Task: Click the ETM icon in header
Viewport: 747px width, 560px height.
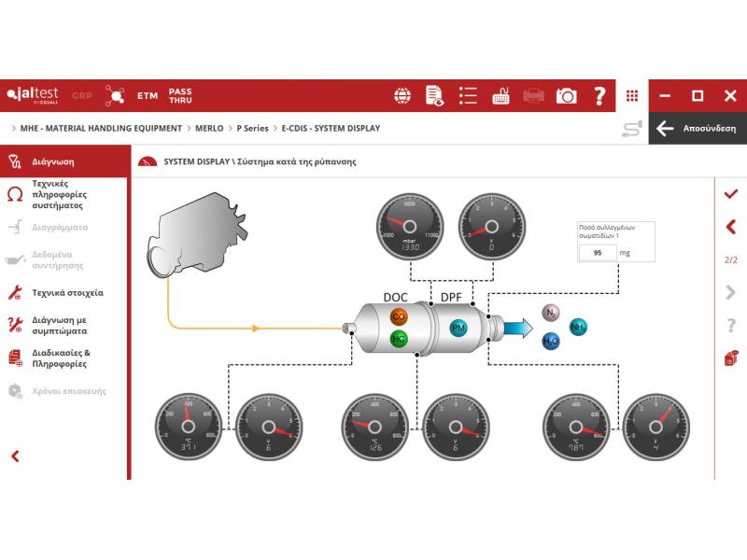Action: 148,96
